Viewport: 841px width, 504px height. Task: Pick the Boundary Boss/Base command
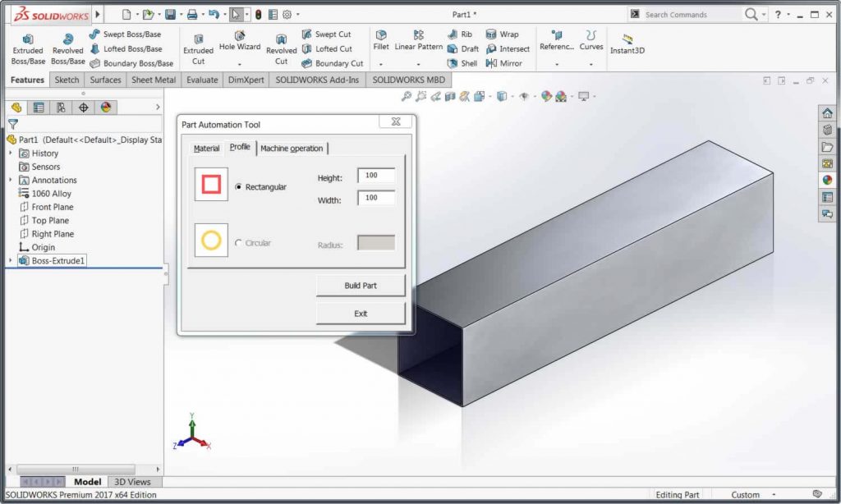tap(131, 63)
